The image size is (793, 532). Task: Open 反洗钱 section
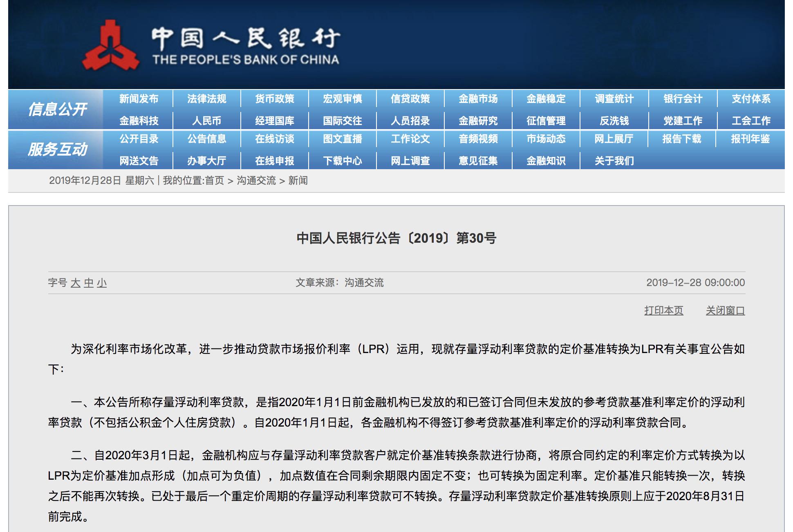pyautogui.click(x=614, y=121)
